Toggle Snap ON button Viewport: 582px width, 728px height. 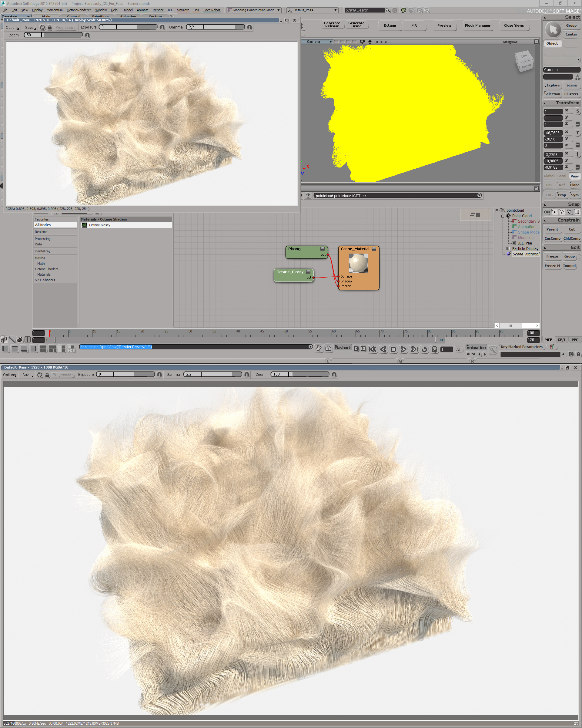(547, 212)
